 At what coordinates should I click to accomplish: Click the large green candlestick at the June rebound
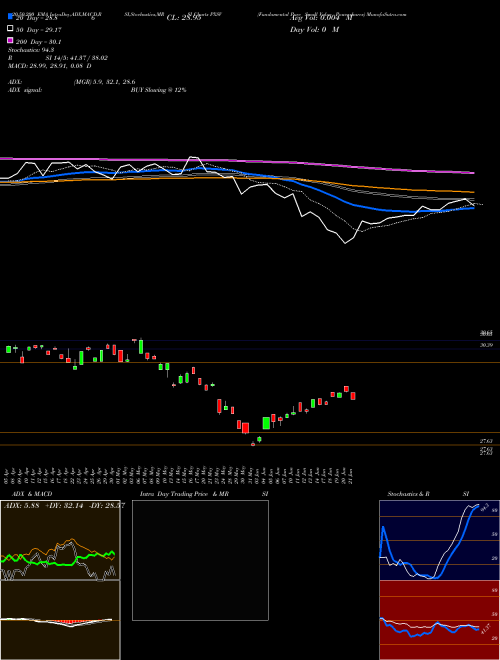[266, 423]
